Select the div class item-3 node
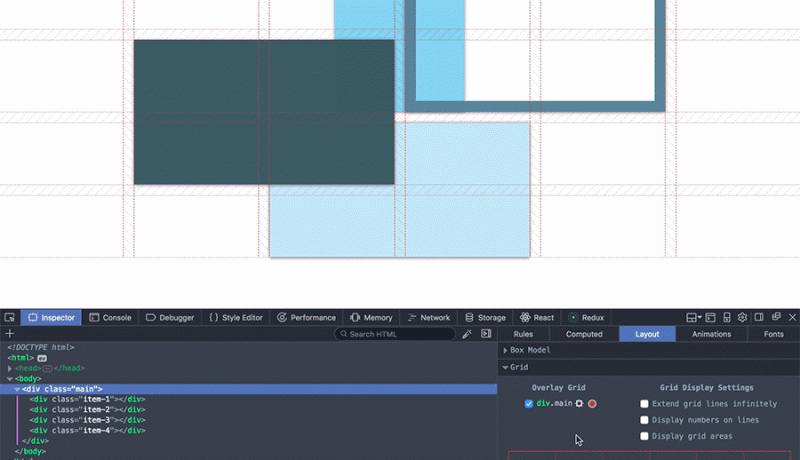The image size is (800, 460). [x=87, y=420]
